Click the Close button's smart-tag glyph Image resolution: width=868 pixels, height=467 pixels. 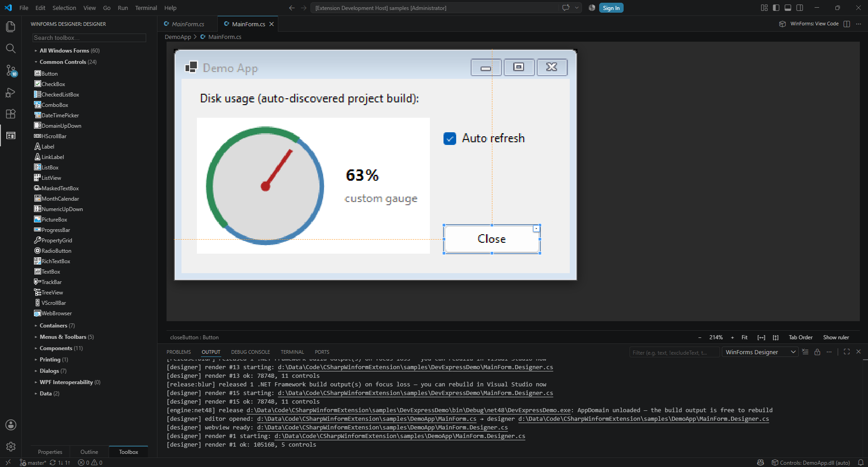coord(536,229)
